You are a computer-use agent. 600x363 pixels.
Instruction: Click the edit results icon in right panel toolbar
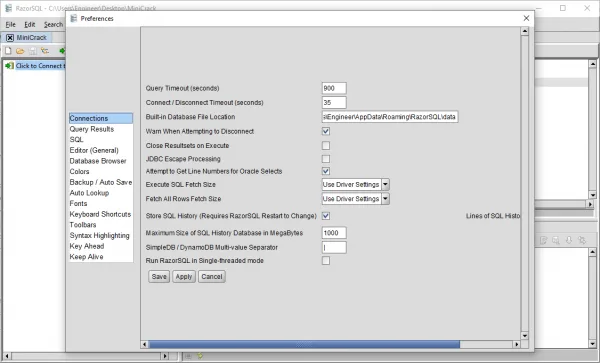[543, 240]
